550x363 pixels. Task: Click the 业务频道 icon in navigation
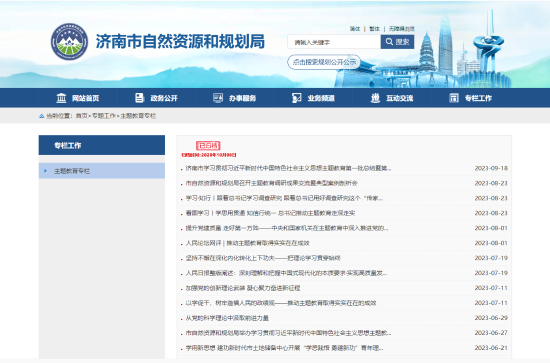296,98
